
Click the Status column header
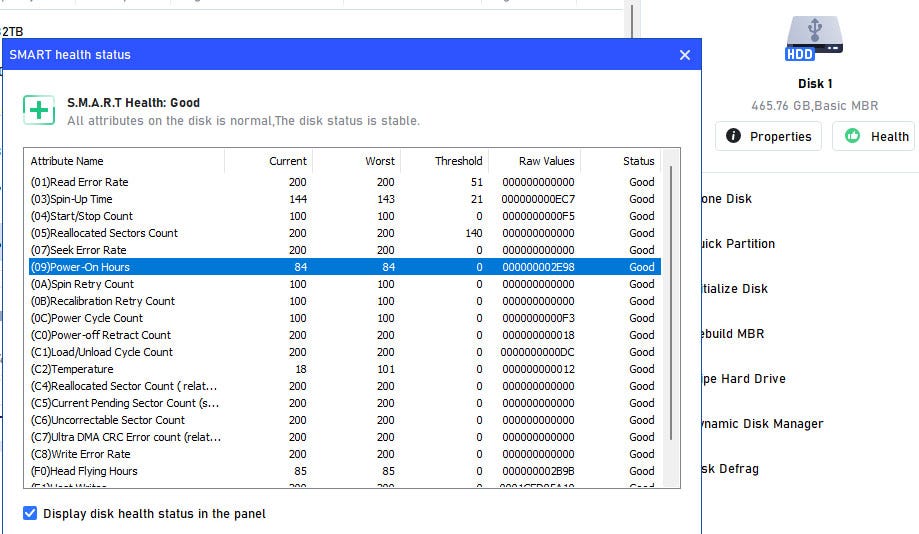638,161
